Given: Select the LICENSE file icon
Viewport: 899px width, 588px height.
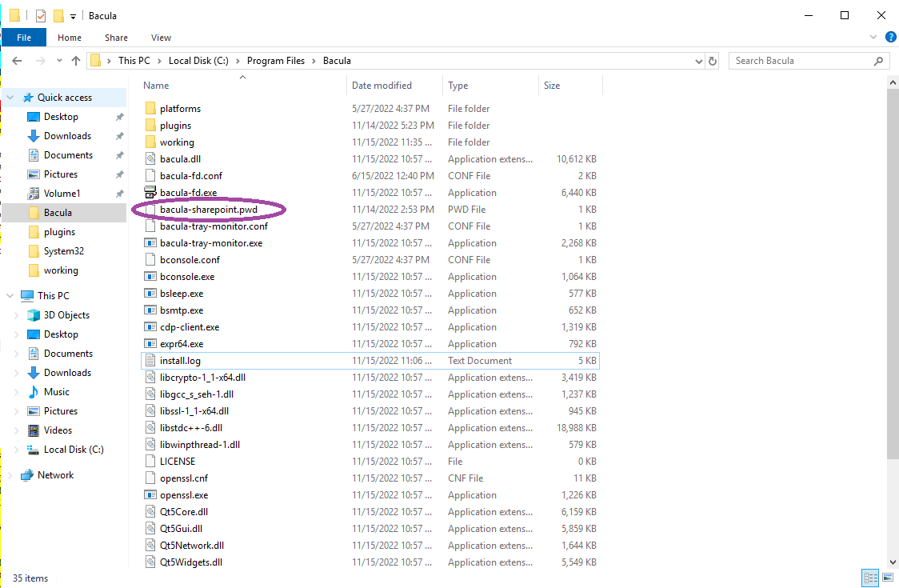Looking at the screenshot, I should click(150, 462).
